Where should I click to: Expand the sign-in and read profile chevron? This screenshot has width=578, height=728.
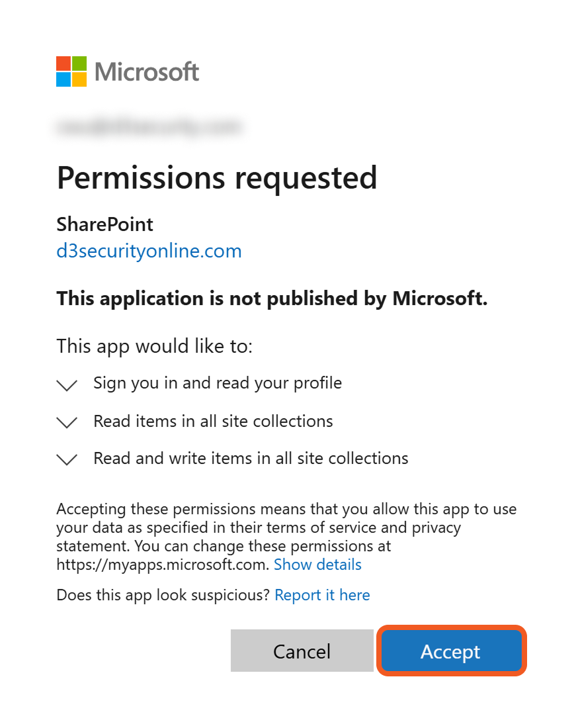tap(67, 385)
